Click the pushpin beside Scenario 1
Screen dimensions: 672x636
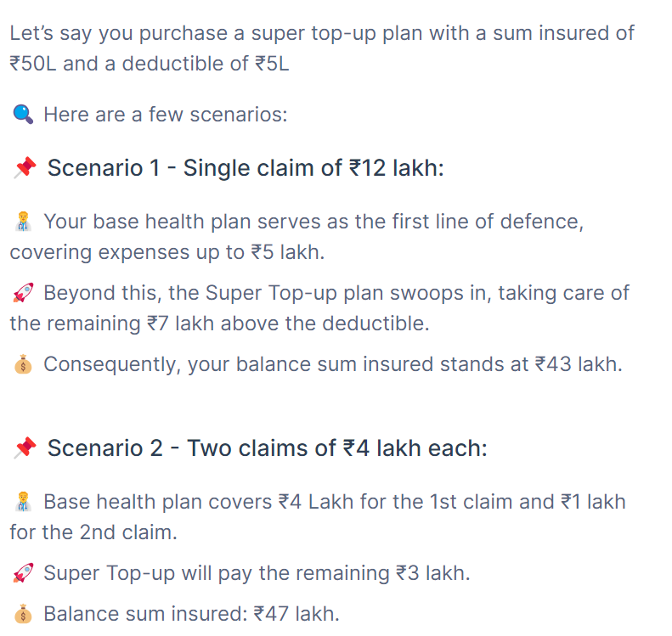point(25,167)
